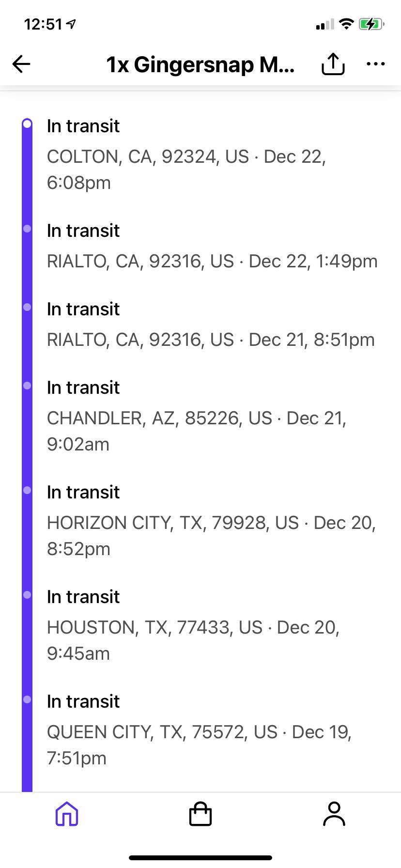Open the share sheet icon

point(333,64)
